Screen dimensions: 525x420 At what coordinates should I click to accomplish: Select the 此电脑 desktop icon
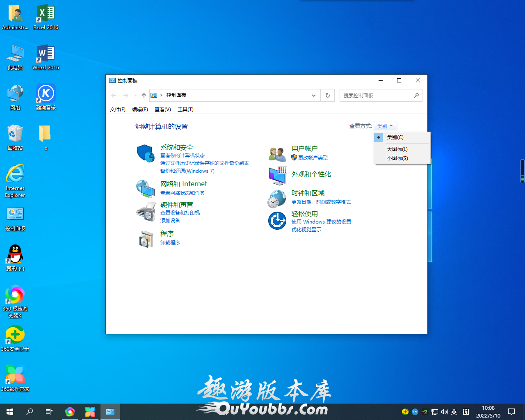(x=15, y=58)
